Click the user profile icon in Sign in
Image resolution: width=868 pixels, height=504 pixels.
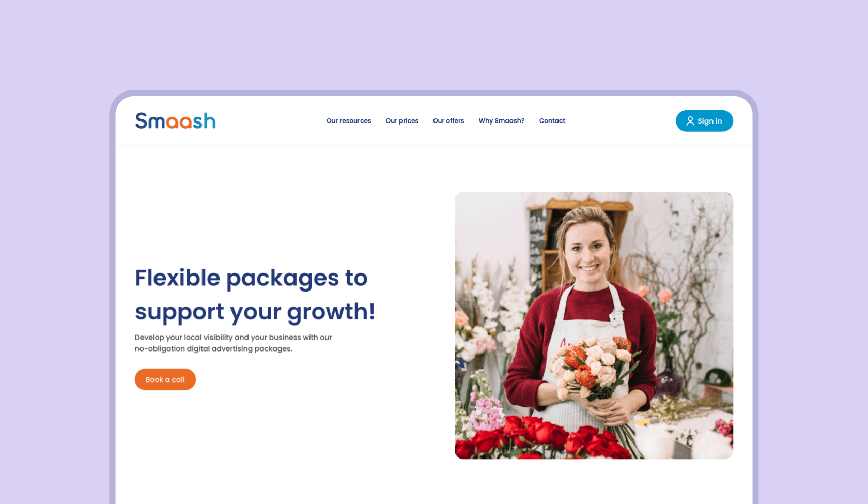point(690,121)
